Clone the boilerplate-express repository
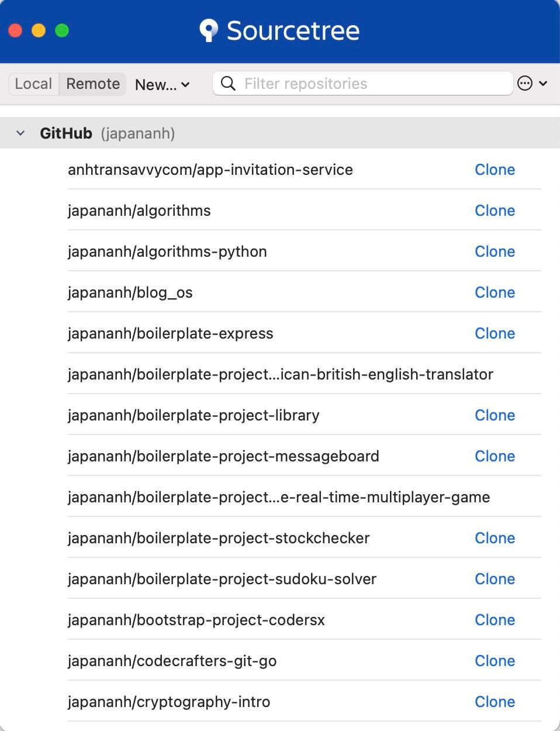The image size is (560, 731). [x=495, y=333]
